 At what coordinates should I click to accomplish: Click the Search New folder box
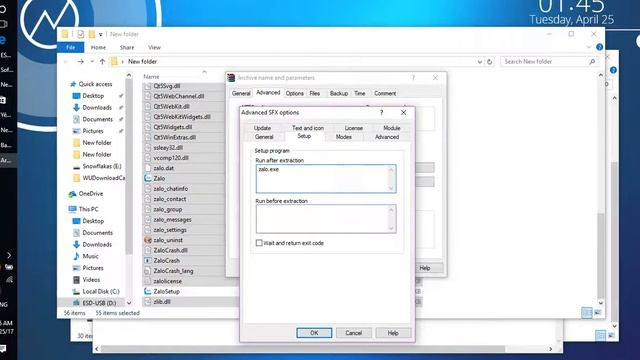pos(548,62)
